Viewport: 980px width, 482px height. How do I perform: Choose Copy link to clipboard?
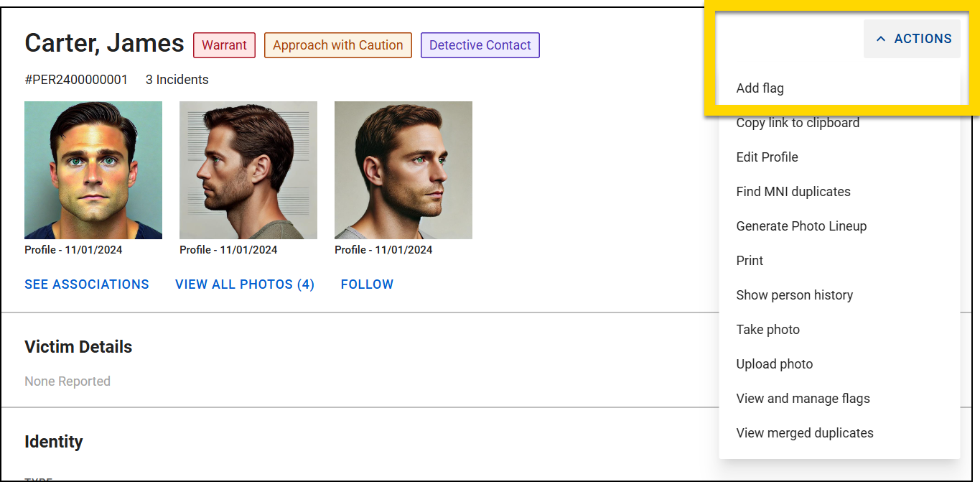pyautogui.click(x=798, y=122)
